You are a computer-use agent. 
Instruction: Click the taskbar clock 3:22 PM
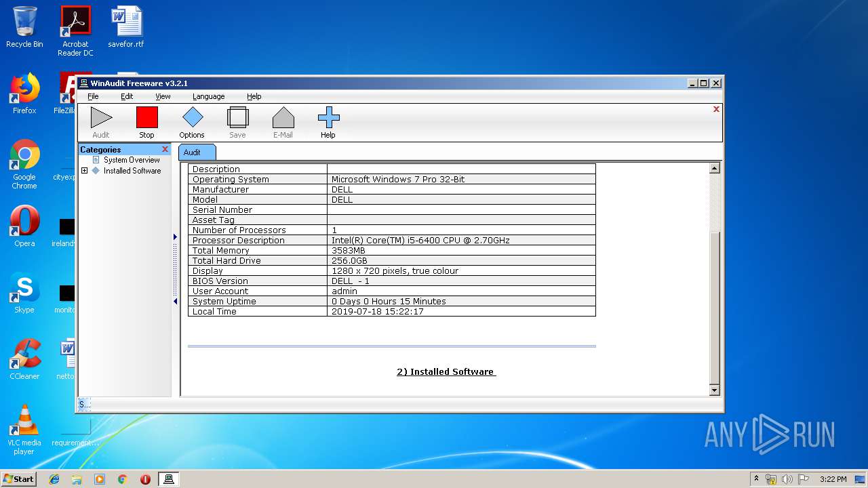[x=833, y=479]
